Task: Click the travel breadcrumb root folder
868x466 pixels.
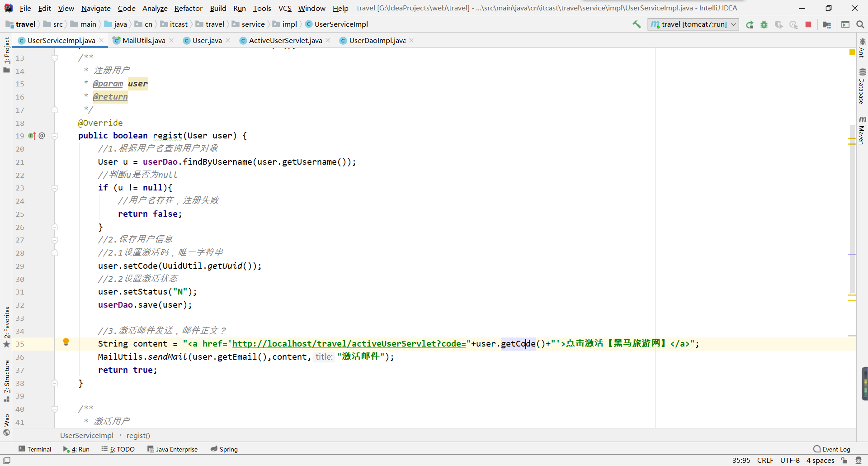Action: pyautogui.click(x=21, y=24)
